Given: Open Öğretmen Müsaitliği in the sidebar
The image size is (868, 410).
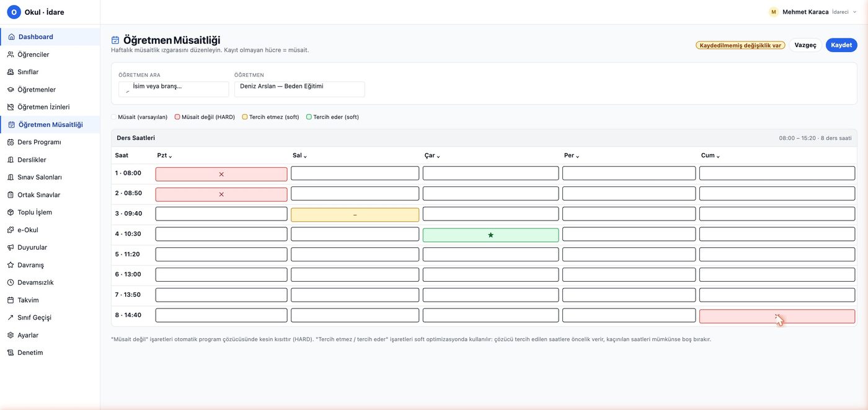Looking at the screenshot, I should pos(50,124).
